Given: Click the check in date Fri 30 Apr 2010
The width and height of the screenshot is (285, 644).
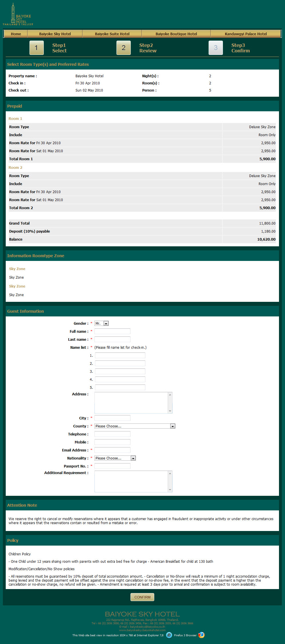Looking at the screenshot, I should [88, 83].
